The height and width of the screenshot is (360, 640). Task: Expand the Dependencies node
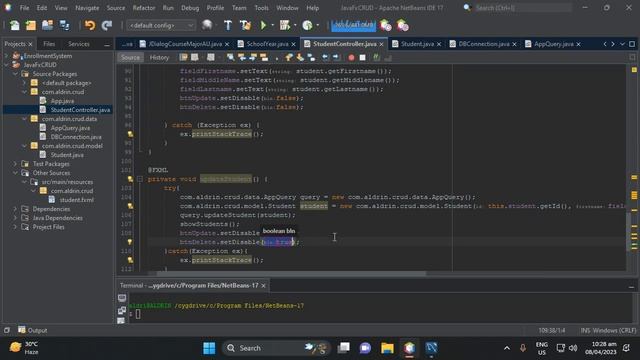[x=16, y=209]
